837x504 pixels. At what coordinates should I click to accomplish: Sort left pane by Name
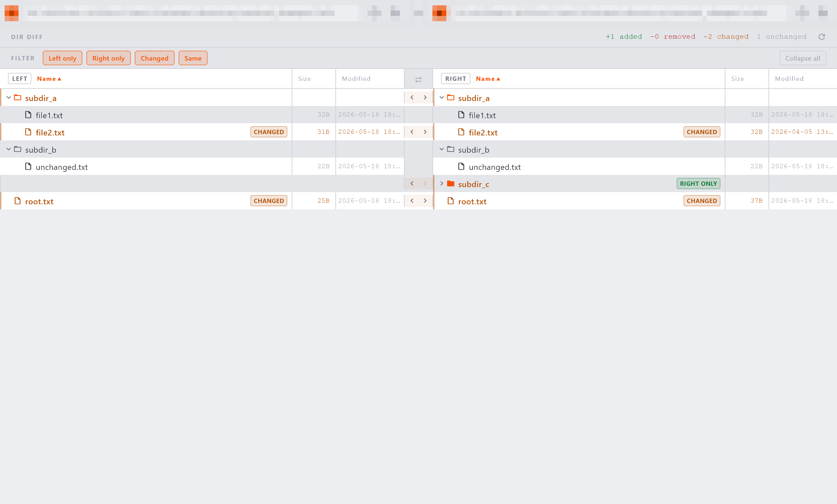(49, 79)
